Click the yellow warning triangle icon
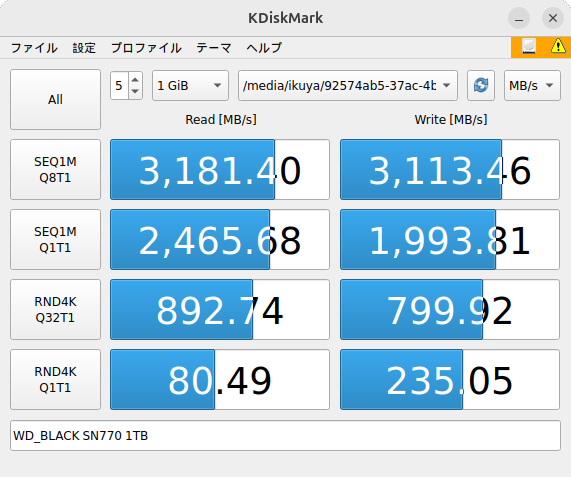The width and height of the screenshot is (571, 477). pyautogui.click(x=558, y=47)
